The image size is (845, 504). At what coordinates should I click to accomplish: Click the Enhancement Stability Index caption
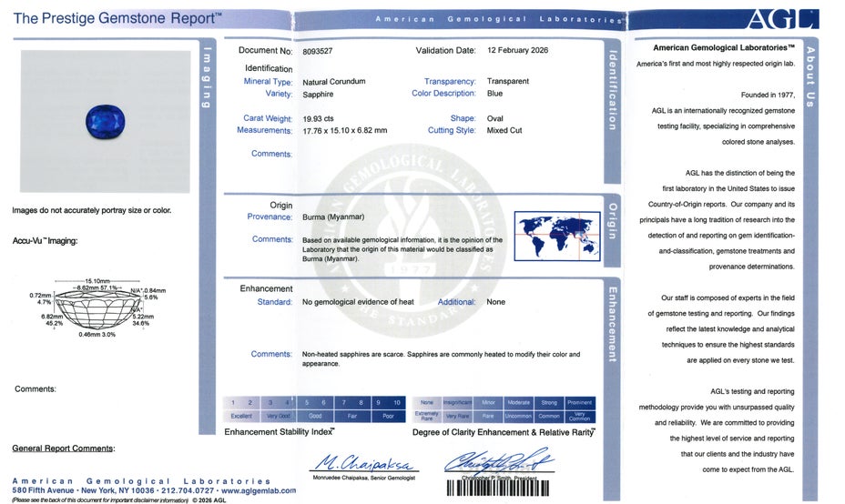pos(280,432)
